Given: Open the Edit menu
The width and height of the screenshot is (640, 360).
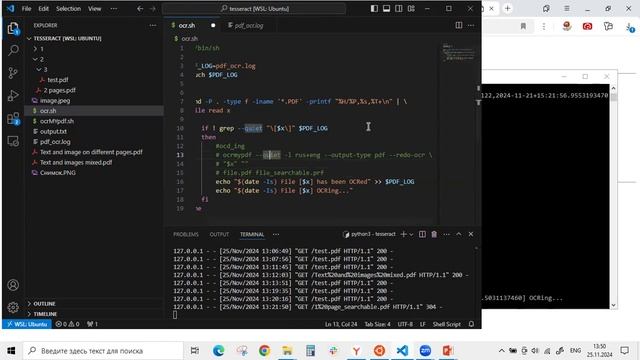Looking at the screenshot, I should (44, 9).
